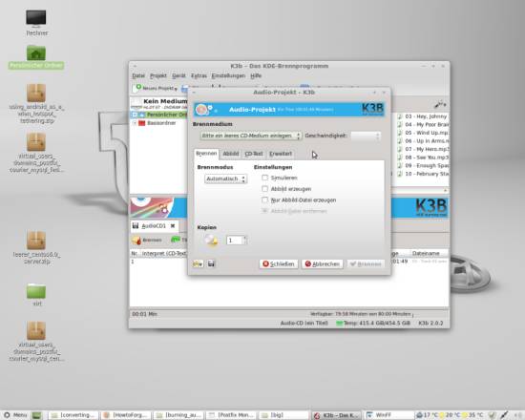Switch to WinFF taskbar window
This screenshot has height=420, width=525.
388,415
